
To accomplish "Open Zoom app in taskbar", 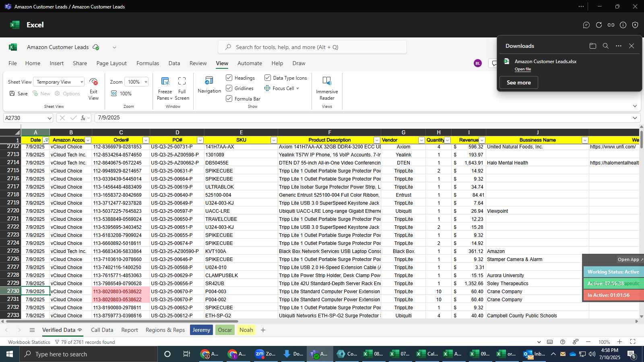I will coord(265,354).
